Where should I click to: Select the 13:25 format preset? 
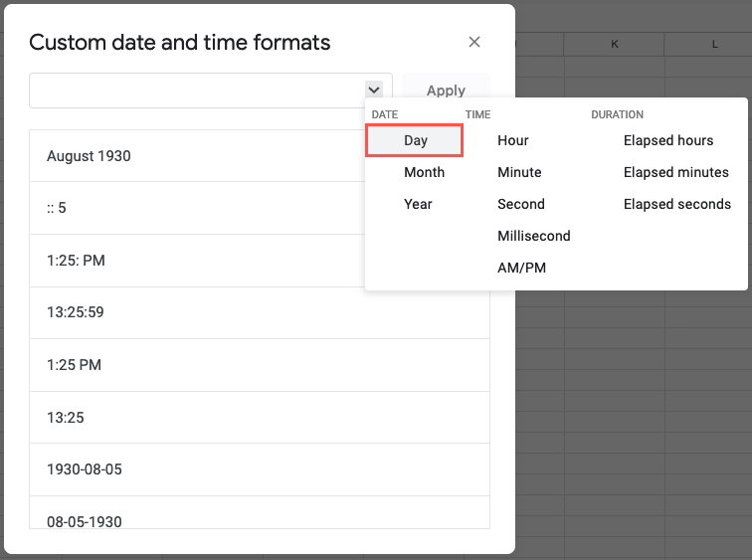click(x=260, y=418)
